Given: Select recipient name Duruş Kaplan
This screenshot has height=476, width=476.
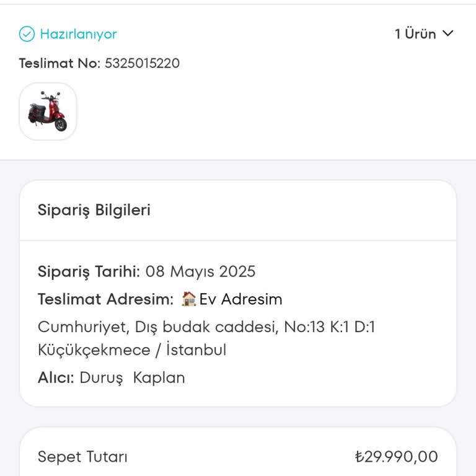Looking at the screenshot, I should [x=132, y=377].
